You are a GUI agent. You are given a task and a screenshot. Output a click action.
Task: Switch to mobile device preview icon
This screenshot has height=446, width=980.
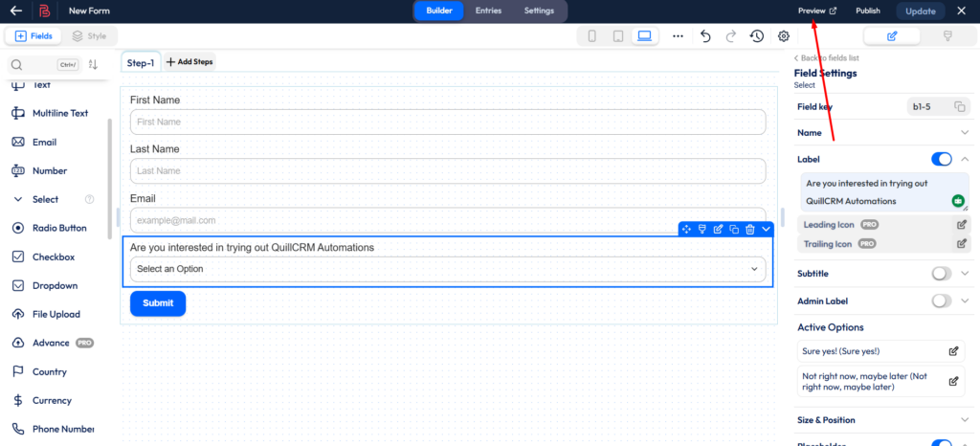(x=591, y=36)
